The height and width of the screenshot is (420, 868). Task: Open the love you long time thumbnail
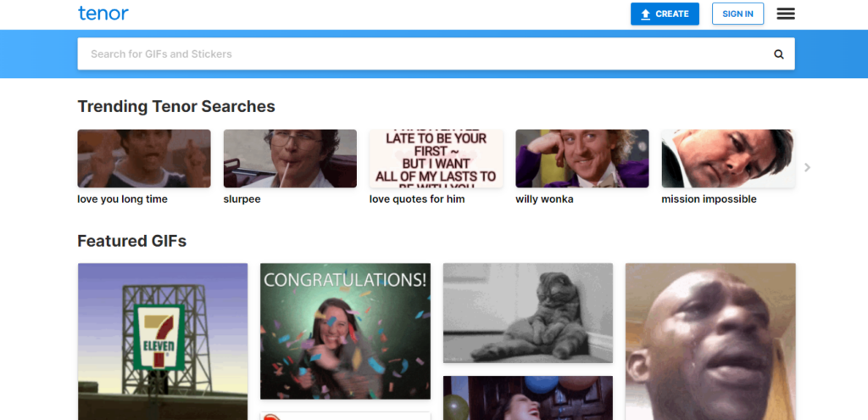(x=144, y=159)
